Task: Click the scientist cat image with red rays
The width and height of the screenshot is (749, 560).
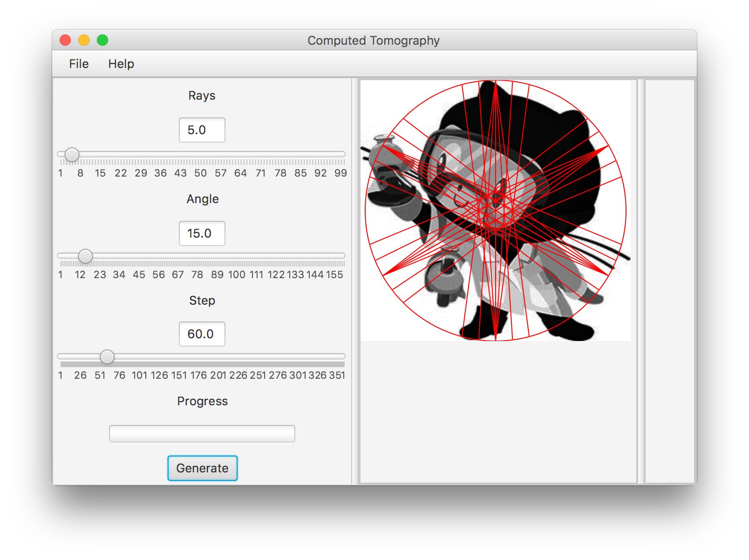Action: [496, 211]
